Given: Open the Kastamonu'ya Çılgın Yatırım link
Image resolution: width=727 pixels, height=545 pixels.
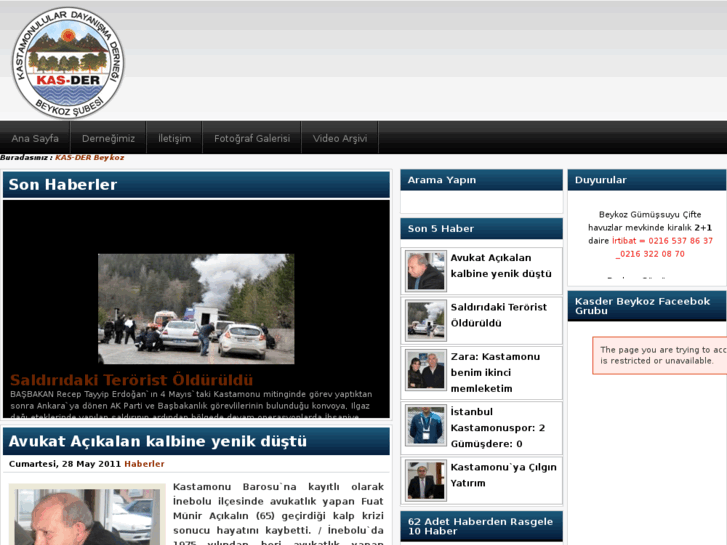Looking at the screenshot, I should 504,475.
